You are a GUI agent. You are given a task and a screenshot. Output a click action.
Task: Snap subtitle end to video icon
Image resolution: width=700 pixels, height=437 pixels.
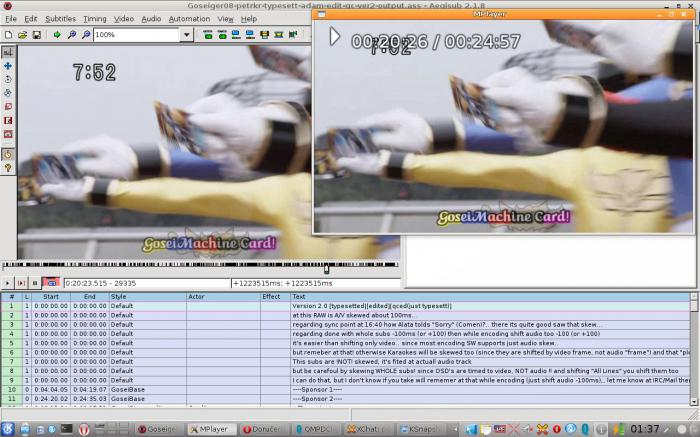point(250,34)
